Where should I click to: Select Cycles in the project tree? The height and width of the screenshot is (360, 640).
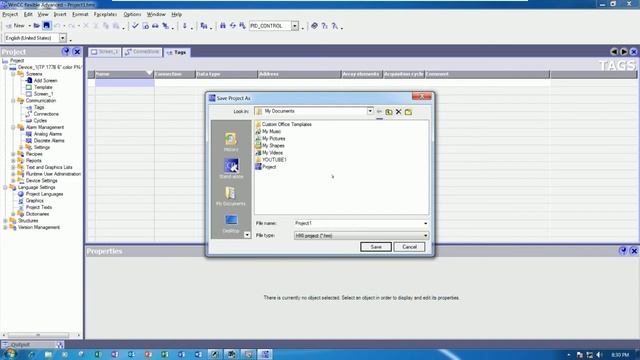pyautogui.click(x=36, y=121)
